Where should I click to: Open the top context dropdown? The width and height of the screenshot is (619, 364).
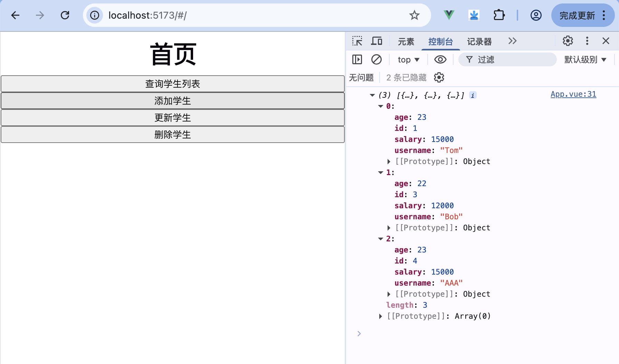coord(409,60)
